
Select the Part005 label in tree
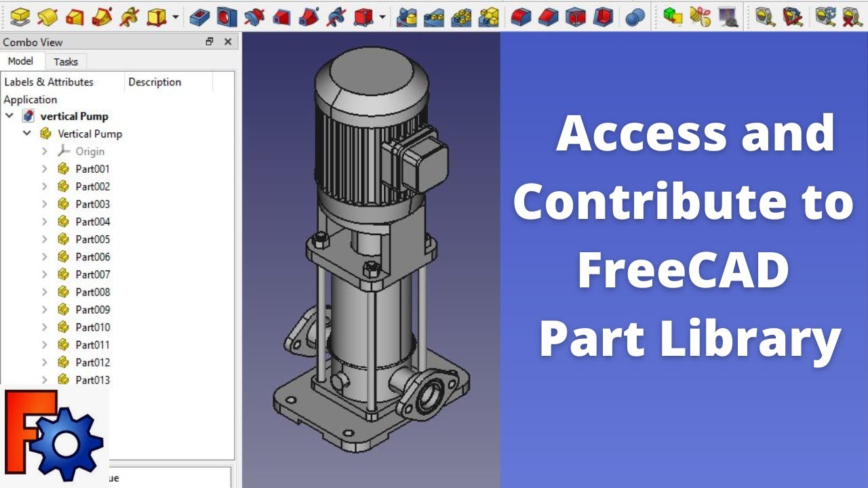coord(92,239)
